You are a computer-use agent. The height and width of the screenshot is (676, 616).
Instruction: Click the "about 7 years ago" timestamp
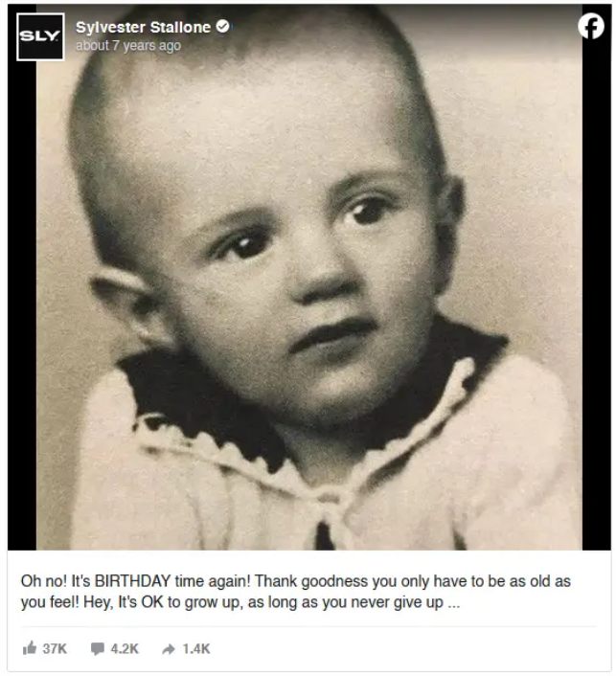coord(127,46)
